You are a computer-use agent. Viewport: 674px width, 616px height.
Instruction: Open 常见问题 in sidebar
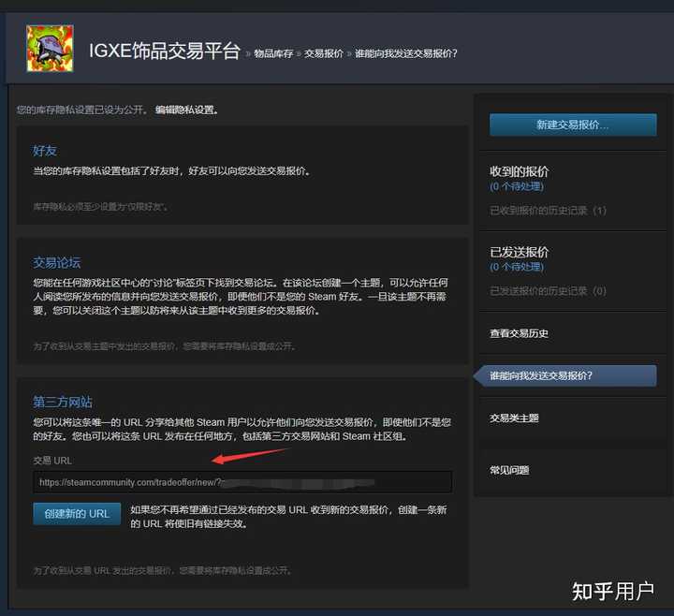[509, 470]
